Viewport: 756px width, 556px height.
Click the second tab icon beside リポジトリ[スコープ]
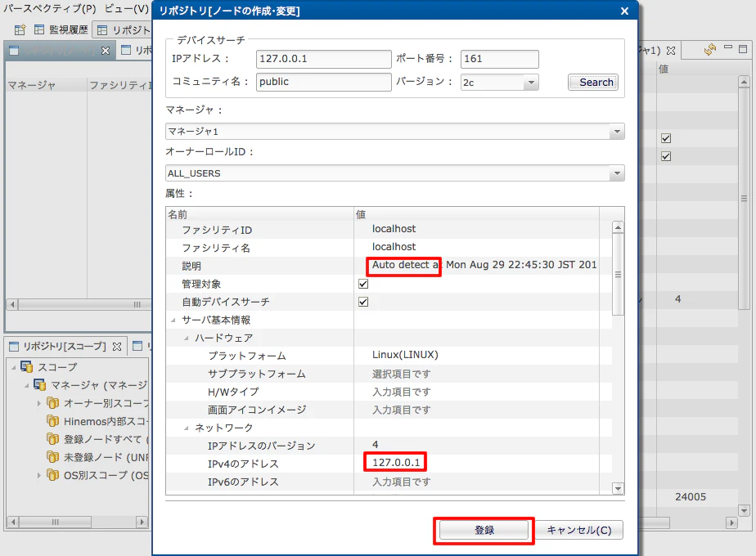(x=138, y=345)
